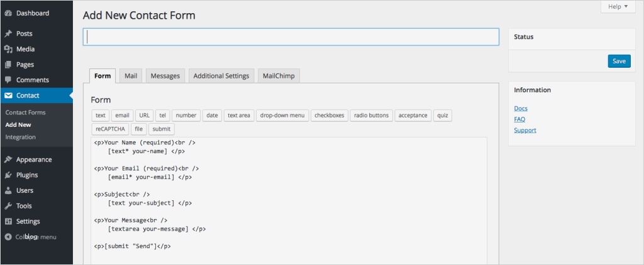Insert a drop-down menu form tag
Viewport: 644px width, 265px height.
pos(282,115)
